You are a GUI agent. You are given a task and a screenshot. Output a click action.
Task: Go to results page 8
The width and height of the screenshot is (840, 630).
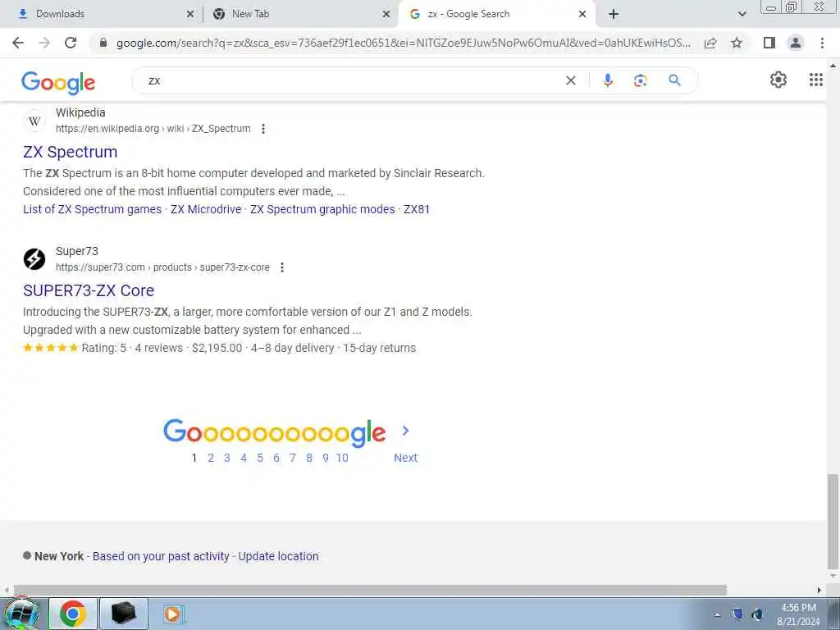pyautogui.click(x=309, y=458)
